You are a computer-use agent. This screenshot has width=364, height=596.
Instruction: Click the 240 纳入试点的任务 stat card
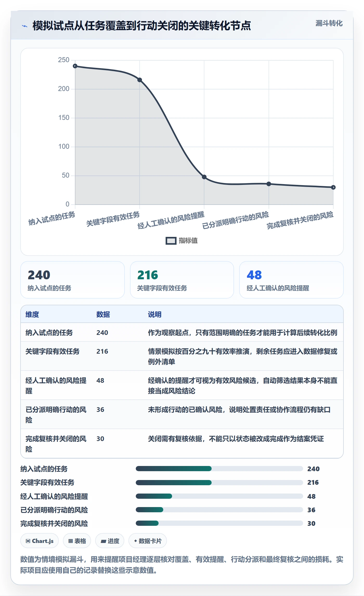pyautogui.click(x=73, y=280)
